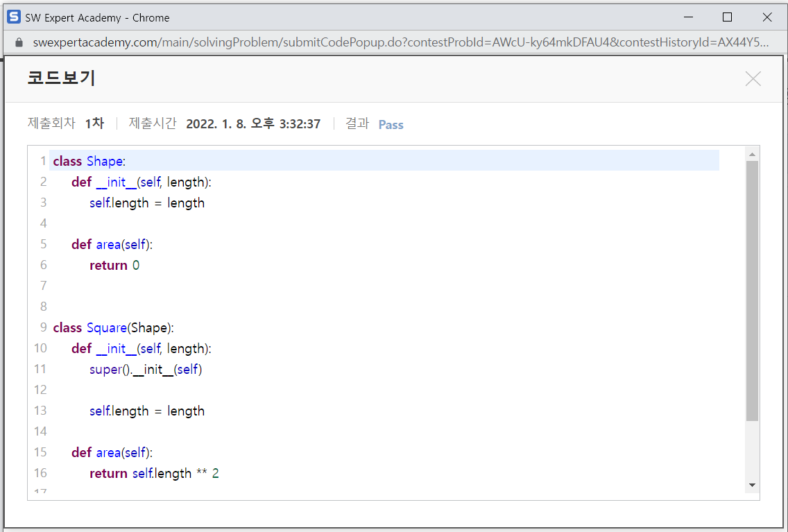Screen dimensions: 788x532
Task: Click line 13 'self.length = length'
Action: click(147, 411)
